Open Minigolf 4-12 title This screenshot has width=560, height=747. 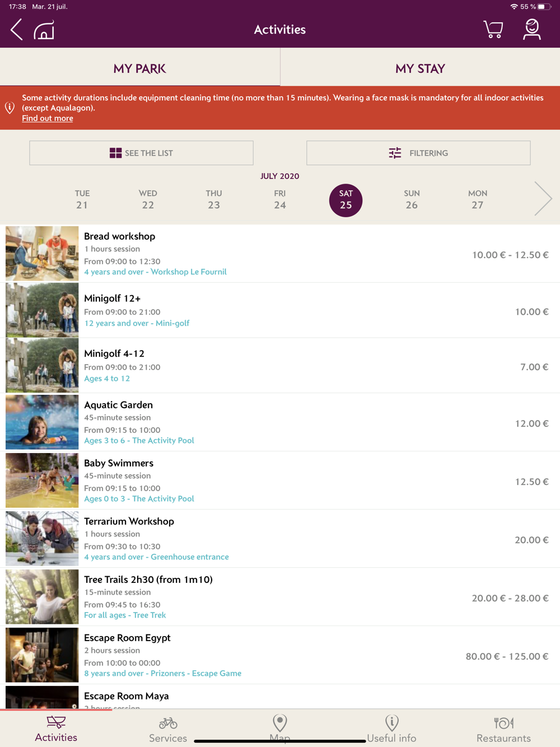[x=114, y=354]
